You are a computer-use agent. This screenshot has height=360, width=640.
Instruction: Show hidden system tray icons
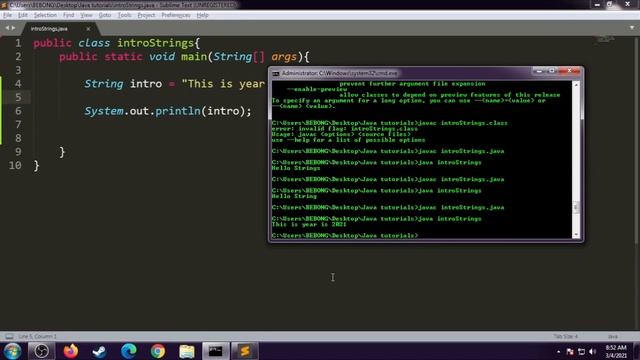[558, 351]
